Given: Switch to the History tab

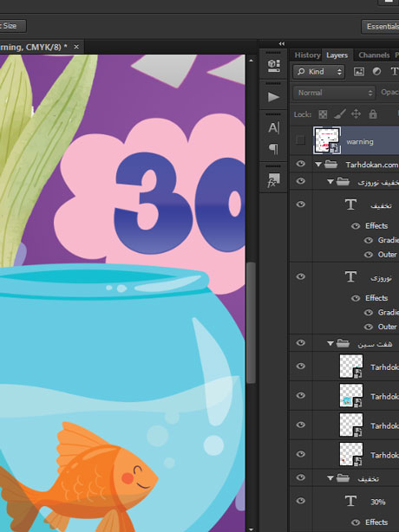Looking at the screenshot, I should click(x=307, y=55).
